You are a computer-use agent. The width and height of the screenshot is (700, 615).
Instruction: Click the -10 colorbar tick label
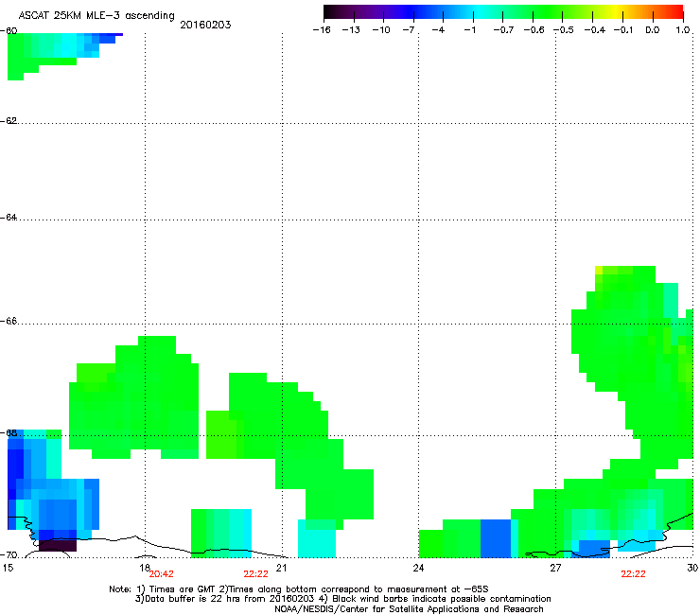point(381,30)
